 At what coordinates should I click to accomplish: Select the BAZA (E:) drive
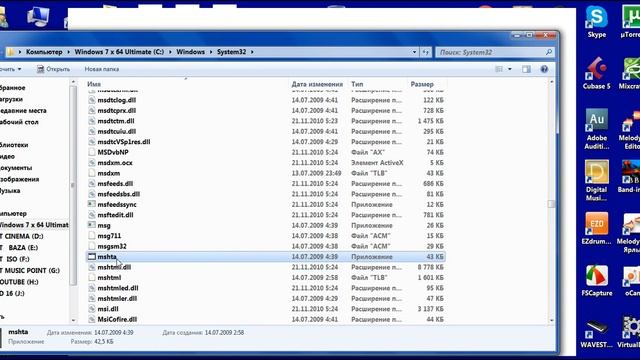19,247
